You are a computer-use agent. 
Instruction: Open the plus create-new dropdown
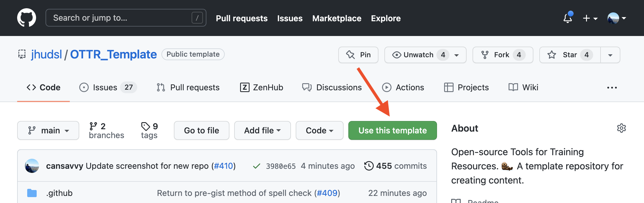pos(590,18)
